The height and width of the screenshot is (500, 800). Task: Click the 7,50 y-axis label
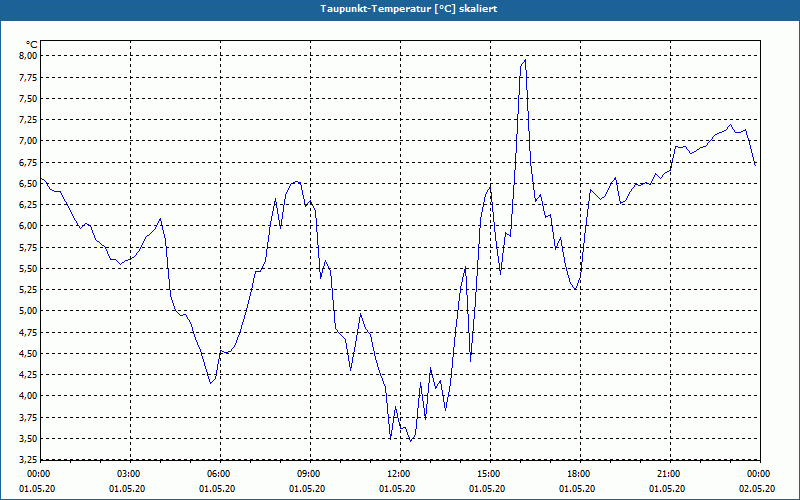(27, 98)
